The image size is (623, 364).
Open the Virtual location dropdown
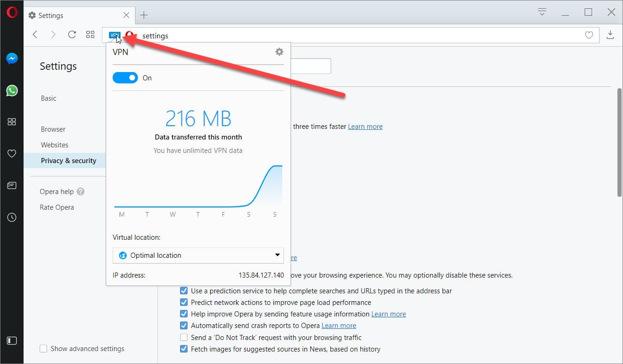tap(198, 255)
